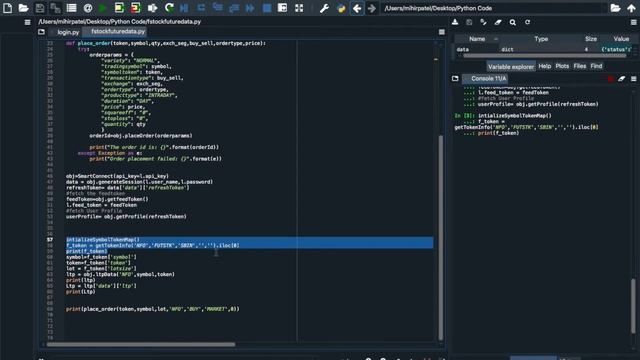Edit the working directory path field
640x360 pixels.
click(493, 8)
